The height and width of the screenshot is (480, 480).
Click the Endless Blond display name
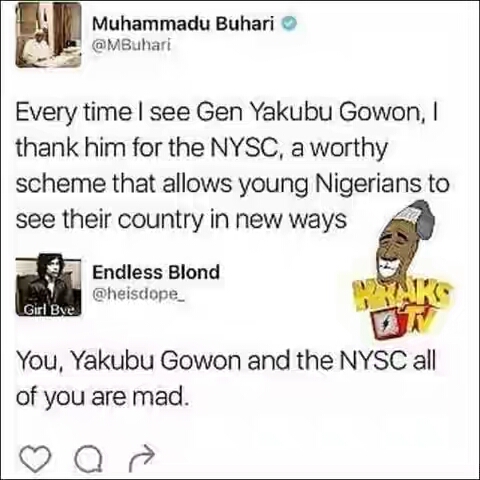tap(156, 272)
